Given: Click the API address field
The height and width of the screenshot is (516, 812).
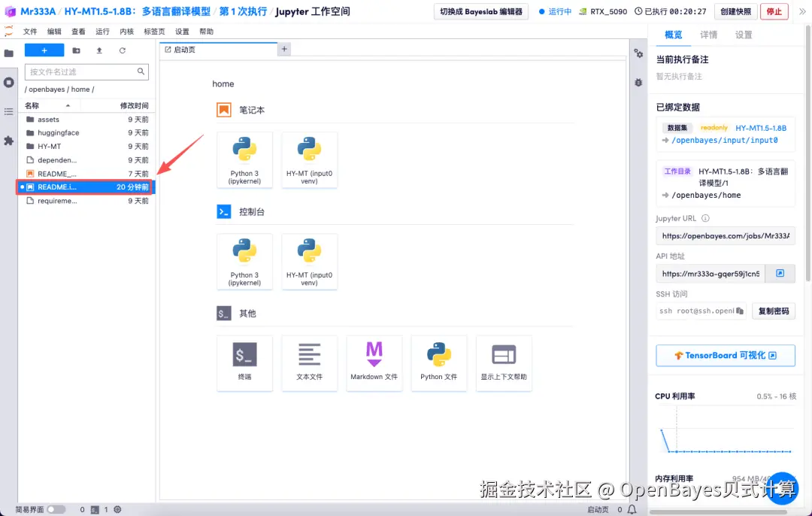Looking at the screenshot, I should coord(710,274).
